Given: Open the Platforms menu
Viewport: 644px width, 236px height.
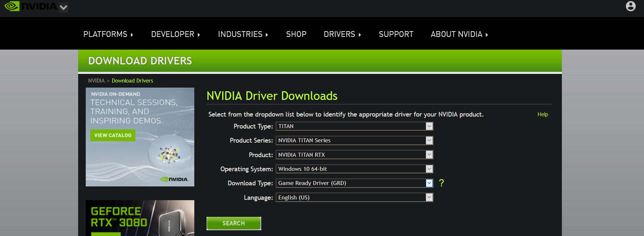Looking at the screenshot, I should click(x=108, y=34).
